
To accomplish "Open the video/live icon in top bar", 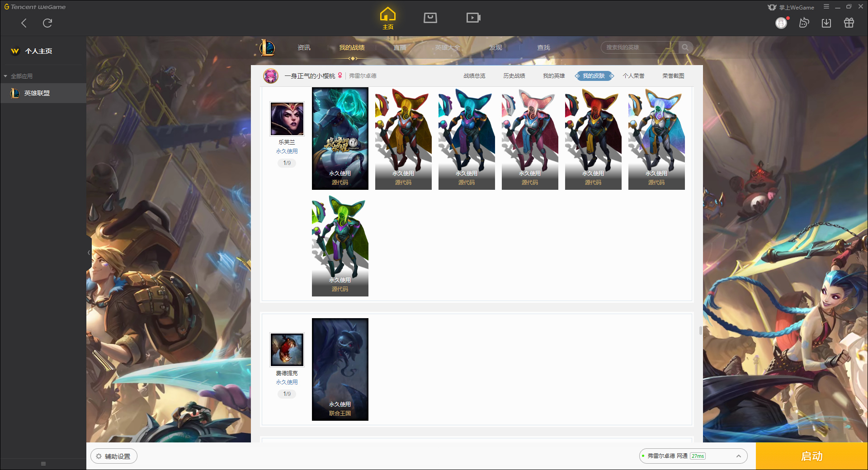I will 473,18.
